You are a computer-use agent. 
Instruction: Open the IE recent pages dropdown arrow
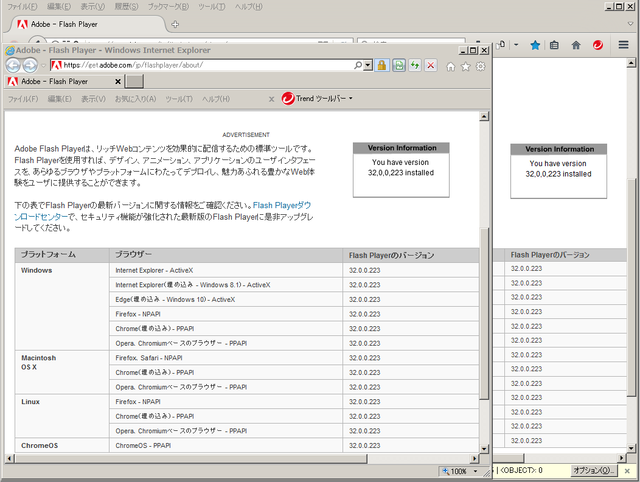coord(43,66)
